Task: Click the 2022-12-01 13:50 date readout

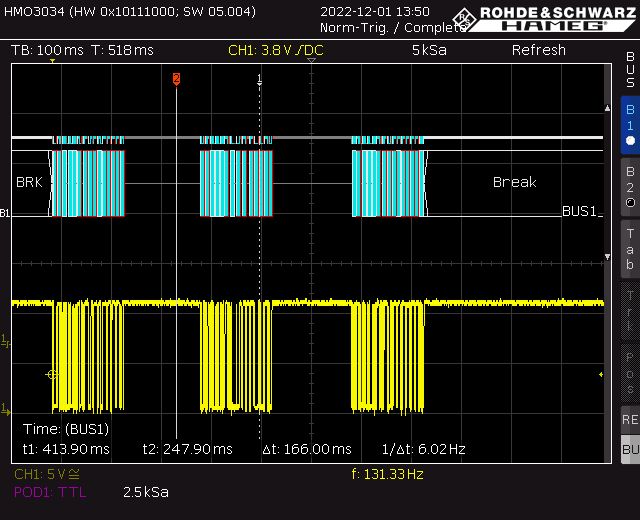Action: (x=375, y=11)
